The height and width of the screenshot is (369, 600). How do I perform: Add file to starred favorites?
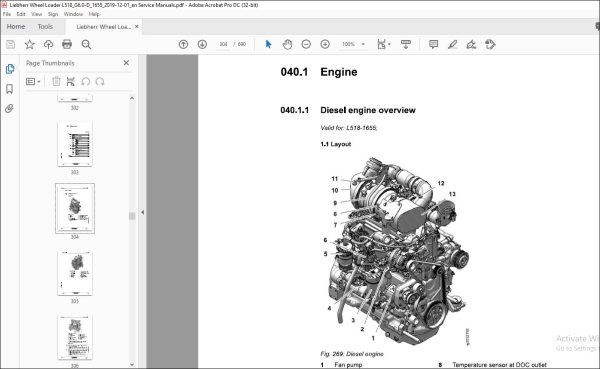coord(29,44)
